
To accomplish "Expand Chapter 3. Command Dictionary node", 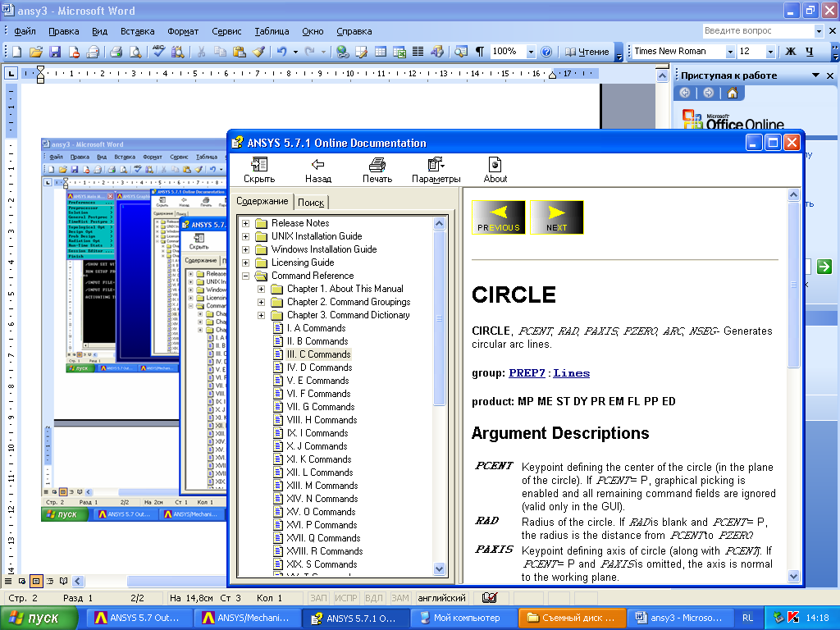I will click(x=262, y=316).
